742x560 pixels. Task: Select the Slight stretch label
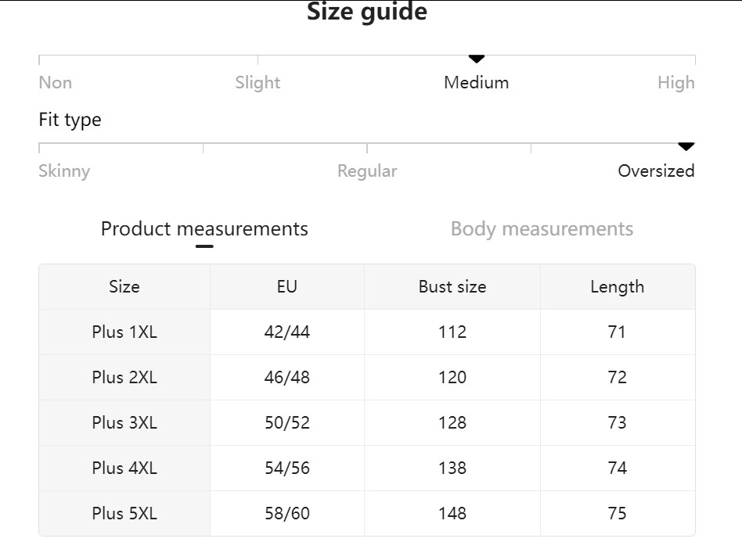click(258, 83)
